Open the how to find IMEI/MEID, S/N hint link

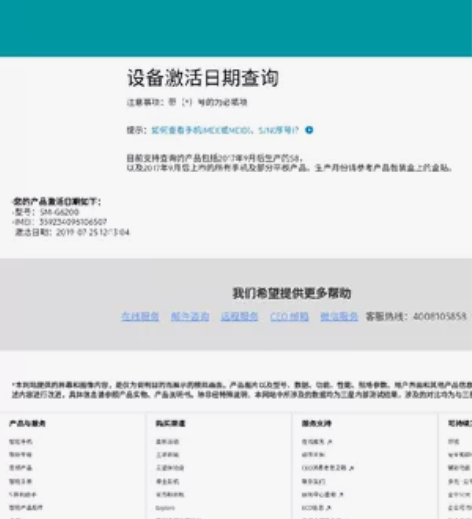[225, 130]
